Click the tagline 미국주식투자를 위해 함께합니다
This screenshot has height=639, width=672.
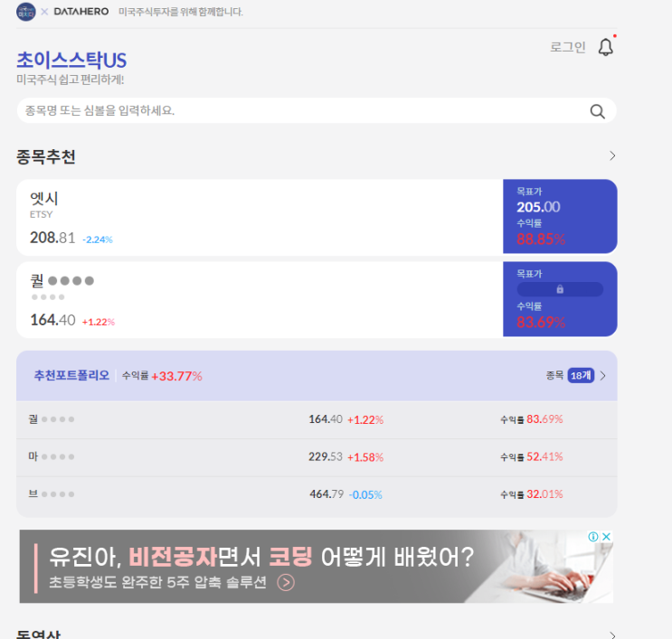click(180, 12)
